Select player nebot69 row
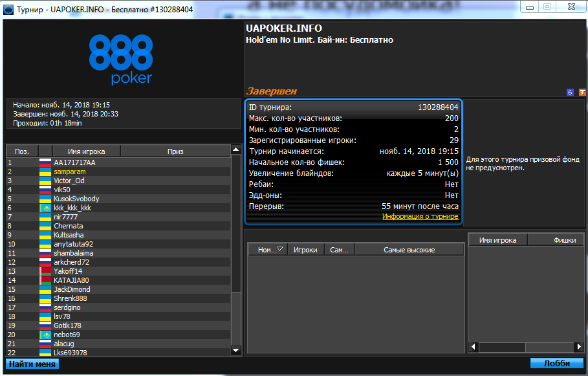 [x=118, y=335]
